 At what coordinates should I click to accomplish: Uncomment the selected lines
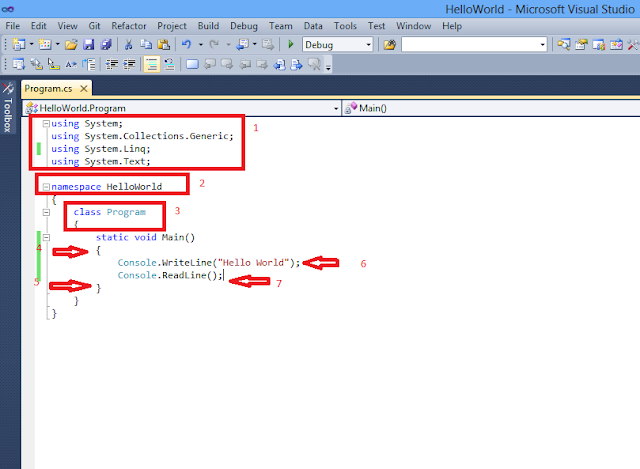169,64
